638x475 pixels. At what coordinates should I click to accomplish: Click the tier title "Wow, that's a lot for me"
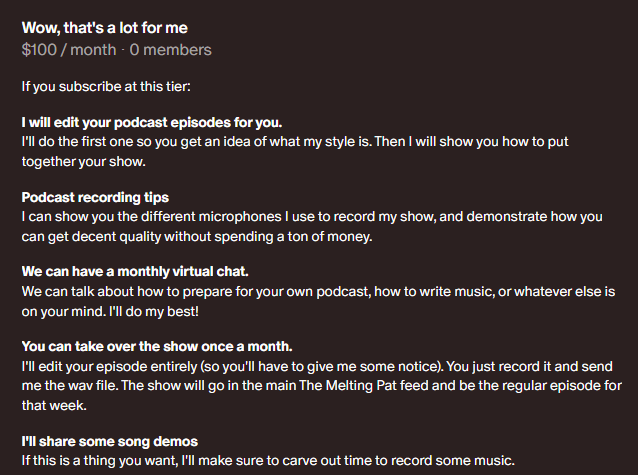[105, 28]
